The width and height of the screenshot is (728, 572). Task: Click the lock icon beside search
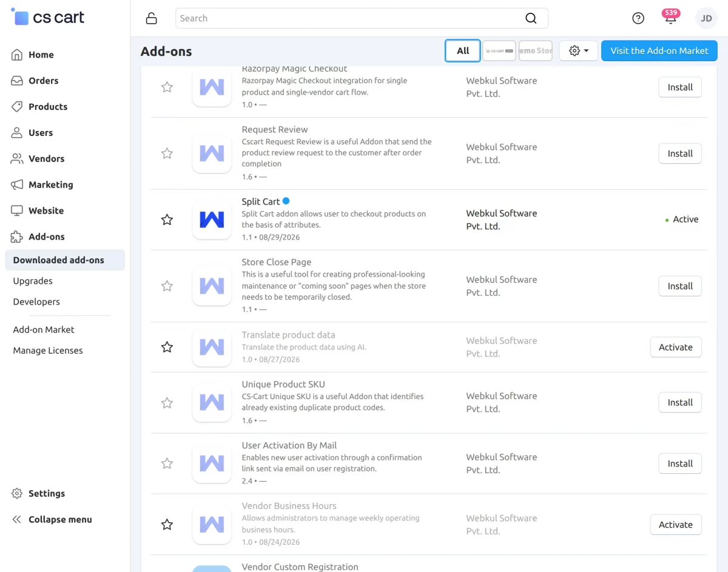pos(152,18)
